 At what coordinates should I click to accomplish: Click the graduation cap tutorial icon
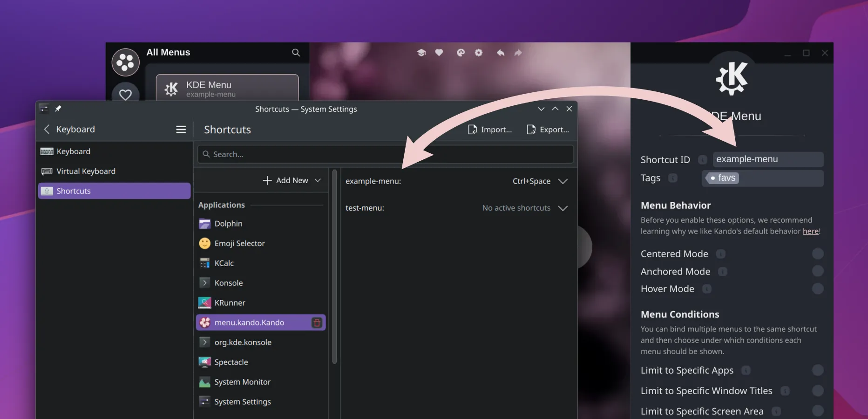[421, 53]
